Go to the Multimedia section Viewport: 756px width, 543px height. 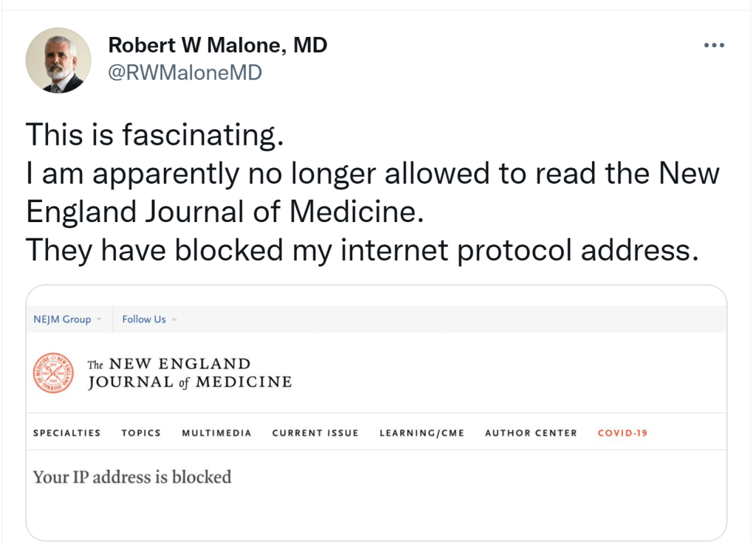tap(216, 433)
